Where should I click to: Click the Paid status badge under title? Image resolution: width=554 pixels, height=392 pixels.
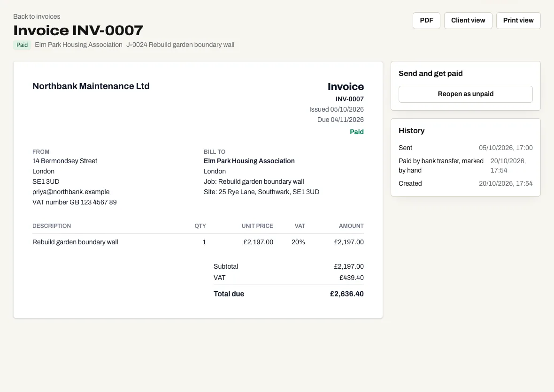[x=22, y=45]
